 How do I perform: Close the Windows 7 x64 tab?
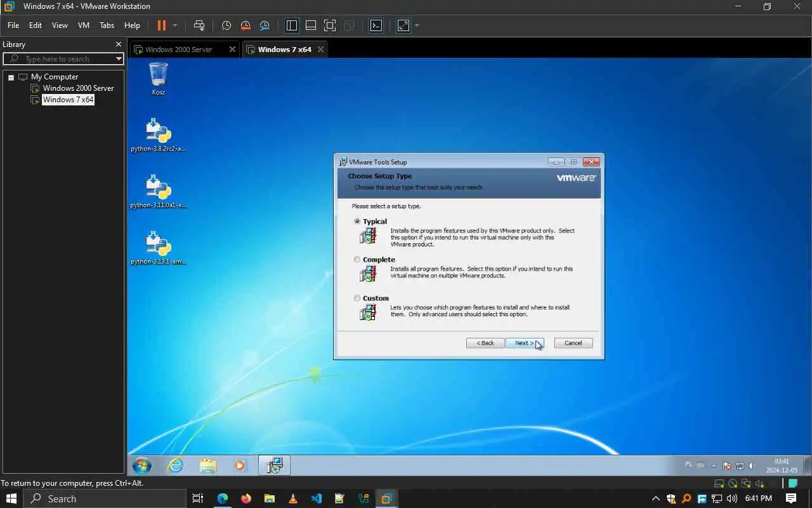(320, 50)
